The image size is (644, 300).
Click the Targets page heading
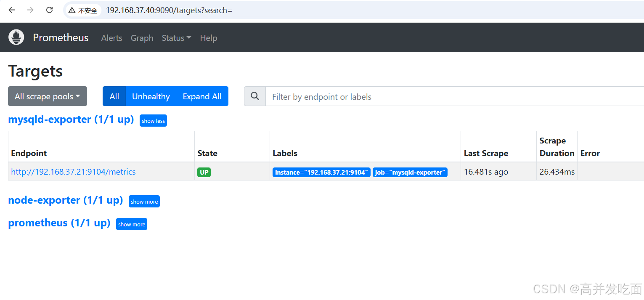point(35,71)
